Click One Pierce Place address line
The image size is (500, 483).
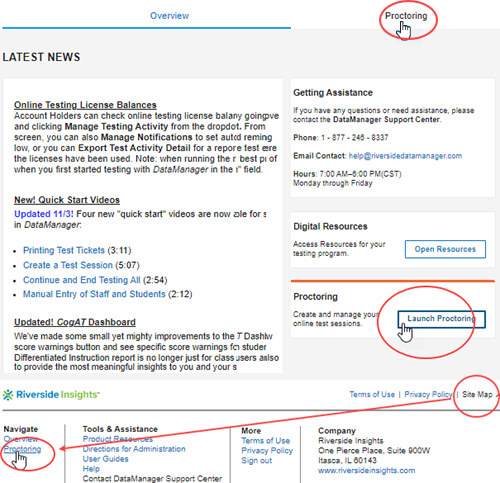tap(374, 451)
